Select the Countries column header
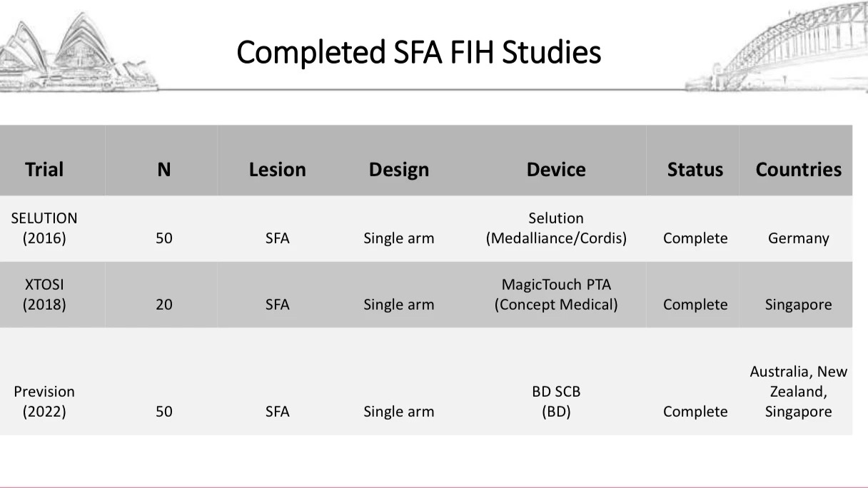The height and width of the screenshot is (488, 868). pyautogui.click(x=799, y=170)
